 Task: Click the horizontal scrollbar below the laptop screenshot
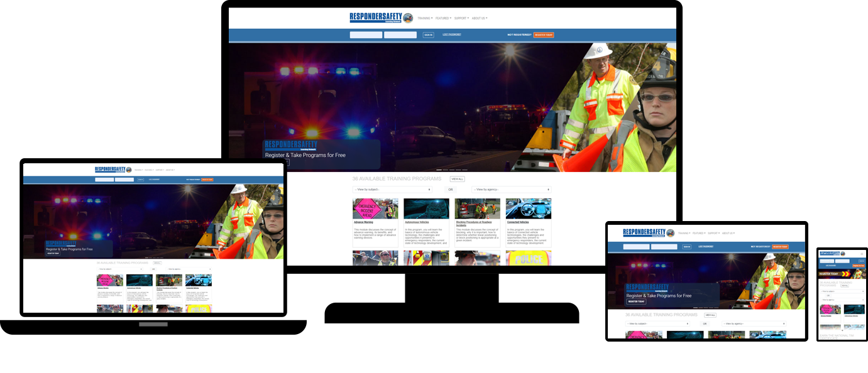tap(152, 323)
